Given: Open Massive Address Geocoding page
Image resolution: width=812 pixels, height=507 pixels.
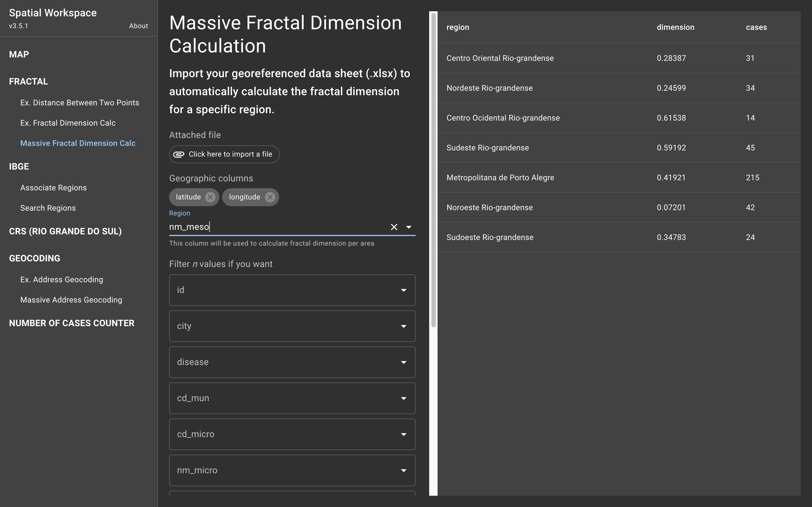Looking at the screenshot, I should 71,300.
